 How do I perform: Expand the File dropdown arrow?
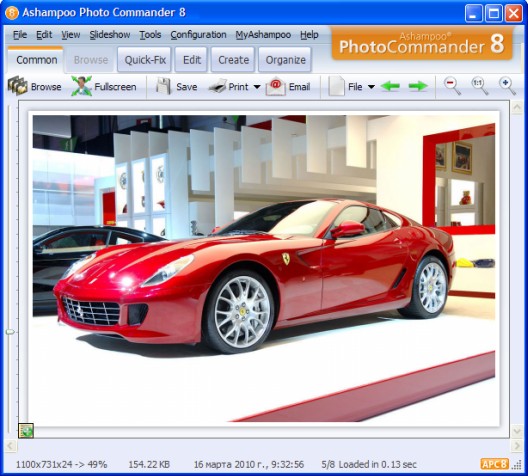tap(371, 87)
